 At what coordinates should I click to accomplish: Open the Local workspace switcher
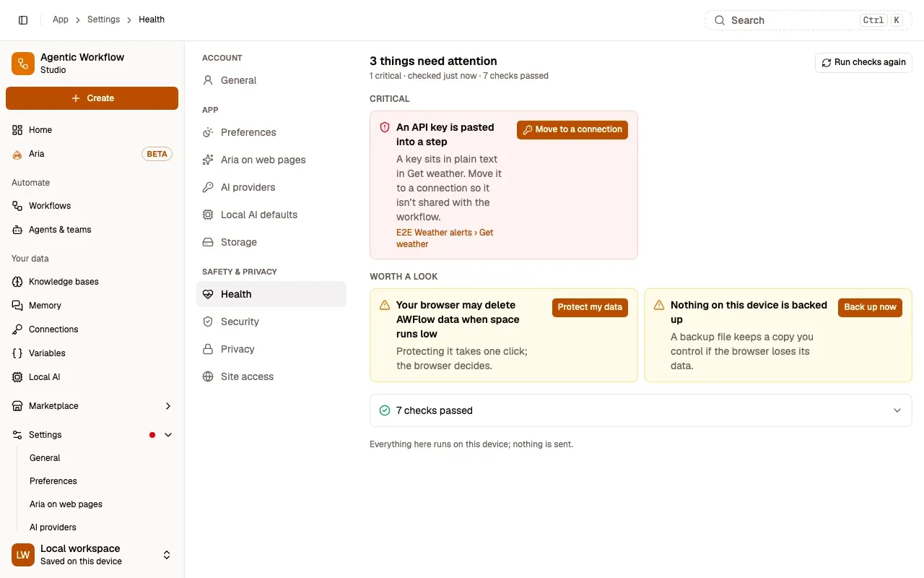coord(92,555)
